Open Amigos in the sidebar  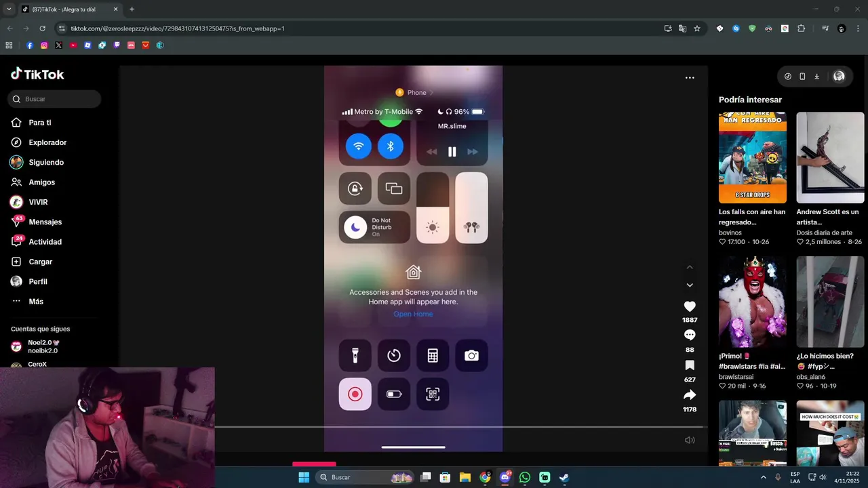[41, 182]
